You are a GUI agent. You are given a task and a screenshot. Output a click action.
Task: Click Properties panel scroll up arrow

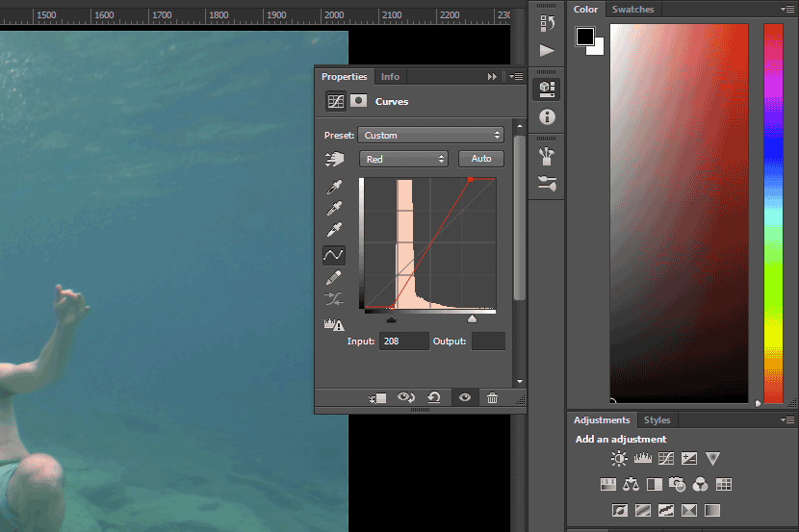pos(519,125)
